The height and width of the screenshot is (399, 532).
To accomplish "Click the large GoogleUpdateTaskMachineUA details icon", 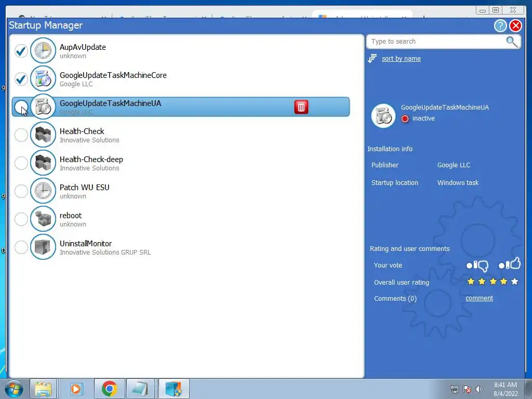I will tap(383, 116).
